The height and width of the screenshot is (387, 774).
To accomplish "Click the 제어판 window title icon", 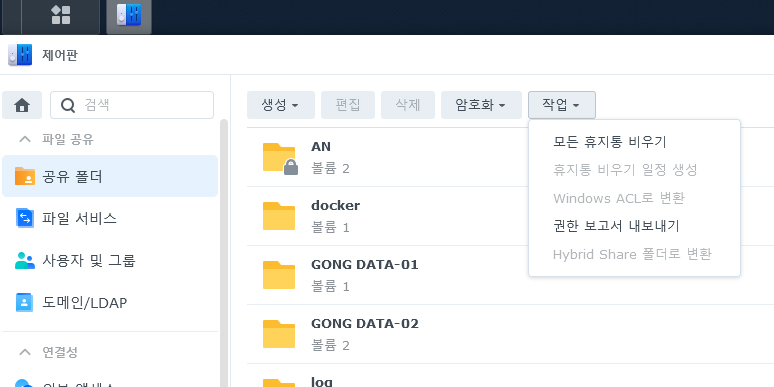I will pyautogui.click(x=20, y=55).
